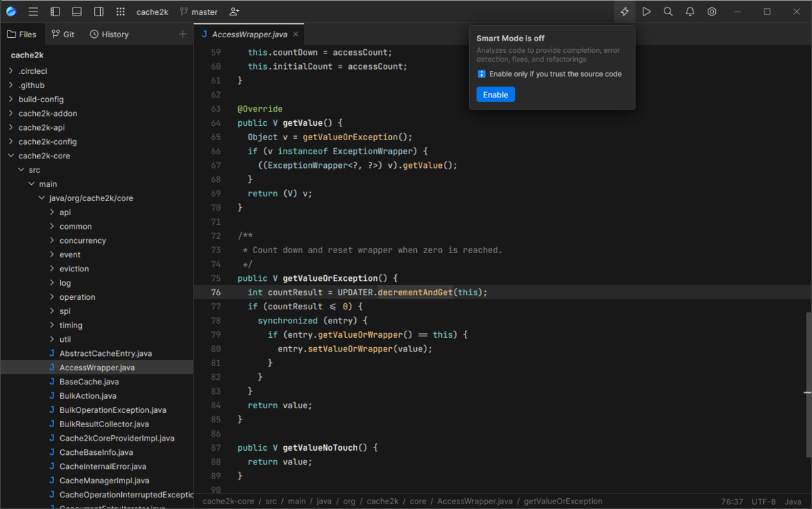Image resolution: width=812 pixels, height=509 pixels.
Task: Click the add collaborator icon
Action: pos(234,12)
